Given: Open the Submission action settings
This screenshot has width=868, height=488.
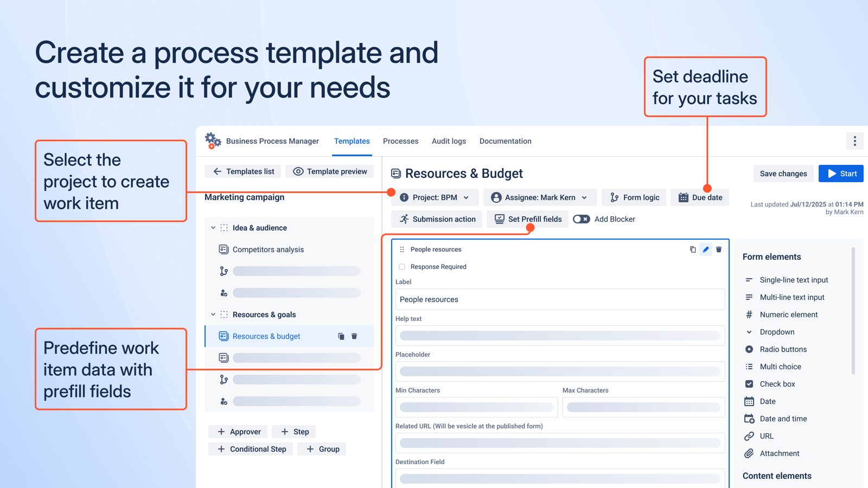Looking at the screenshot, I should point(437,219).
